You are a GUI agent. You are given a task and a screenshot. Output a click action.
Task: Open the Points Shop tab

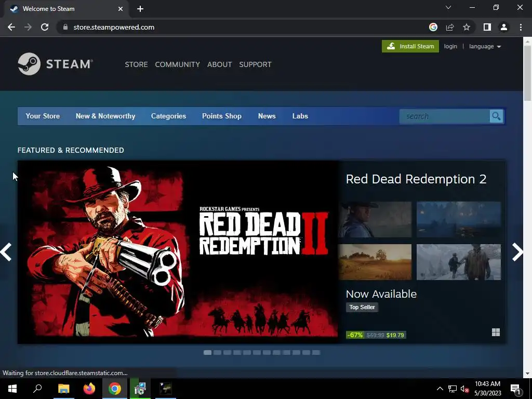pos(222,116)
